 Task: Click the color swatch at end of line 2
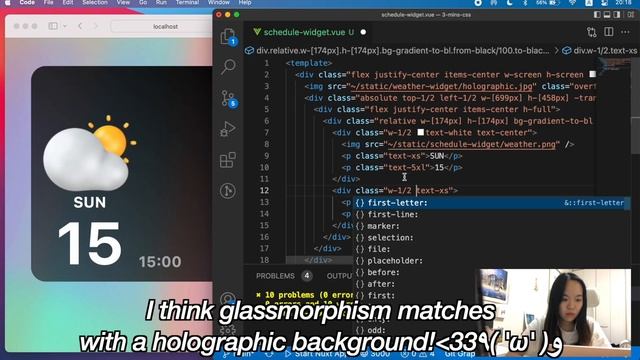593,74
